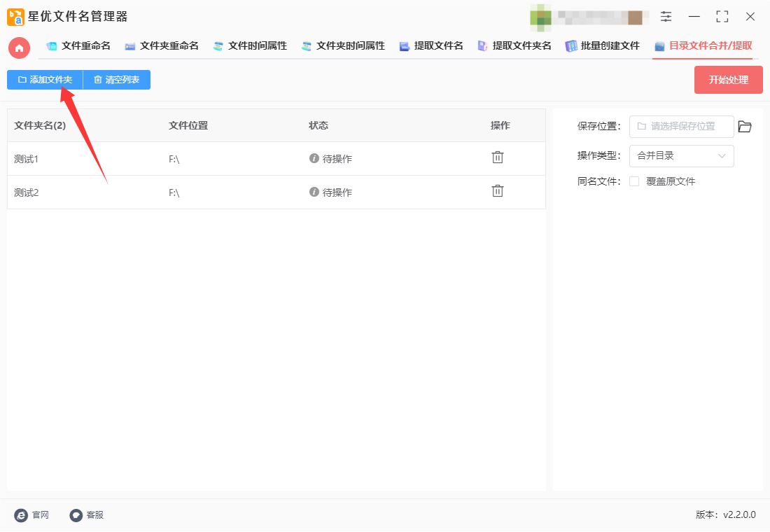This screenshot has width=770, height=532.
Task: Minimize the application window
Action: click(694, 17)
